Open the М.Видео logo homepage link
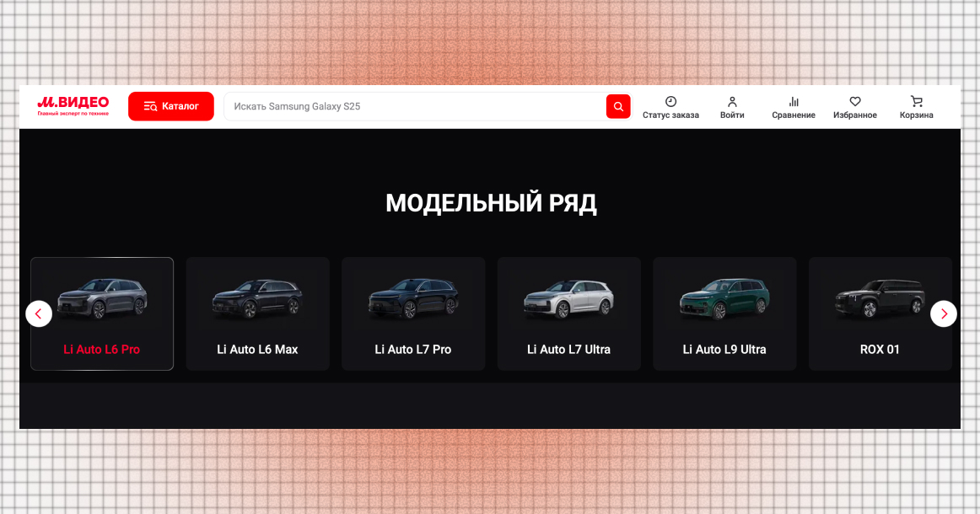The height and width of the screenshot is (514, 980). point(73,105)
